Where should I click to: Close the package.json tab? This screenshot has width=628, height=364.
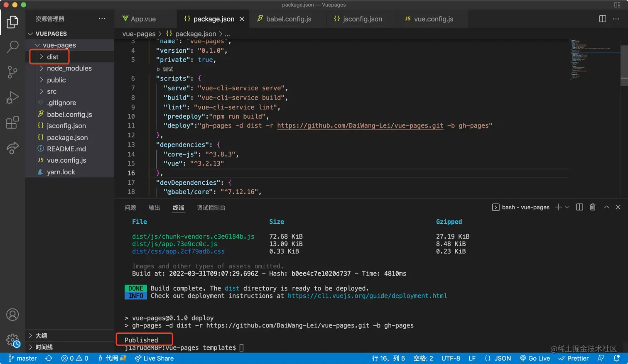click(242, 19)
